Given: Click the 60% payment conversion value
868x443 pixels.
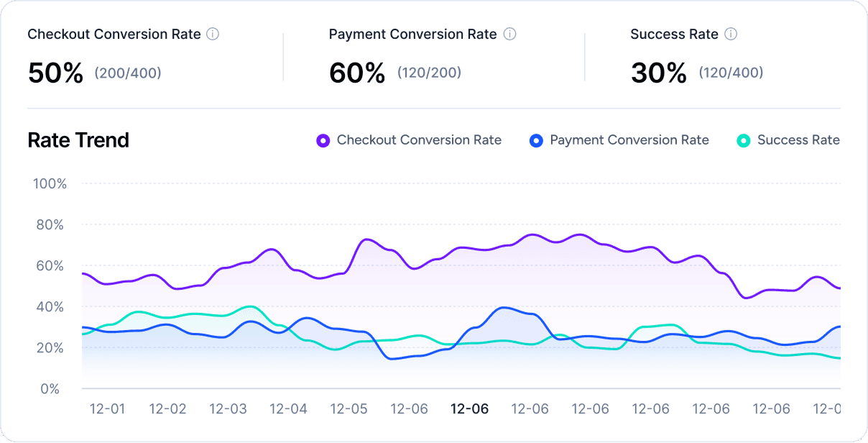Looking at the screenshot, I should tap(357, 73).
